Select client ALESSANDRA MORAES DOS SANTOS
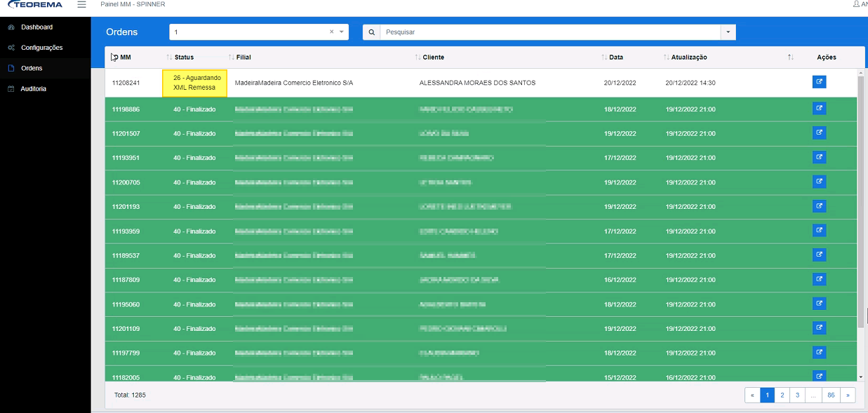 (477, 83)
